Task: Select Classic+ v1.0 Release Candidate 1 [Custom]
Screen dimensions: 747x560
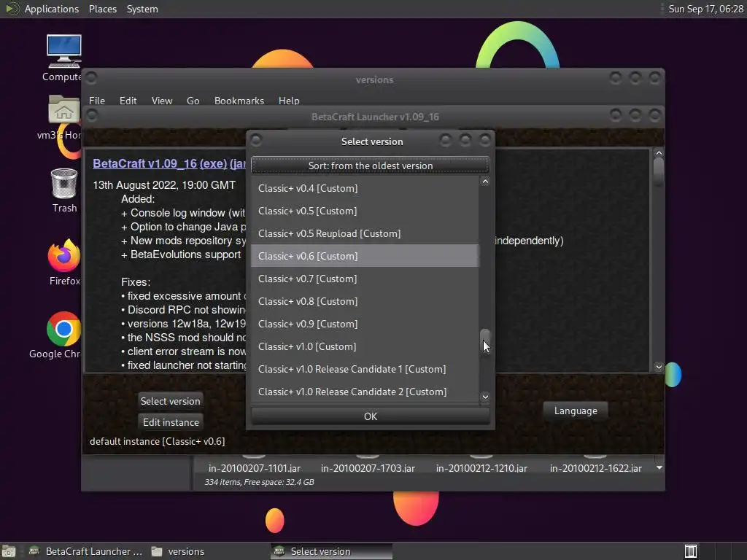Action: point(365,369)
